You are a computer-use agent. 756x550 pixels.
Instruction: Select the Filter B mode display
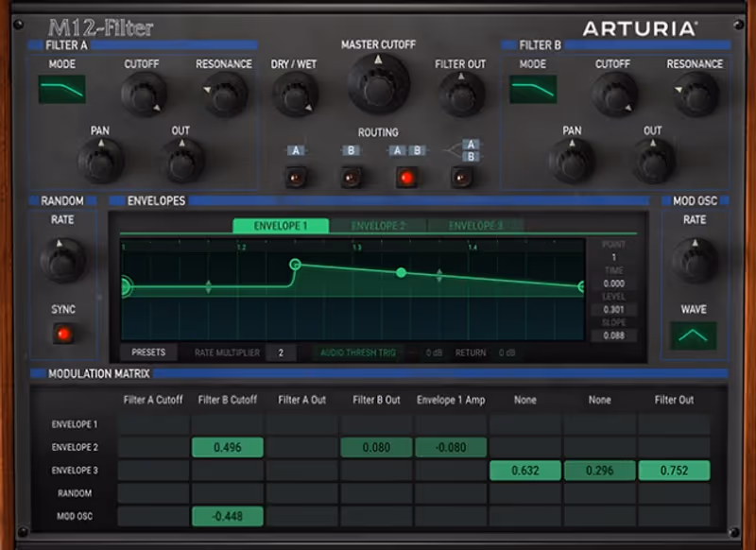(x=532, y=91)
